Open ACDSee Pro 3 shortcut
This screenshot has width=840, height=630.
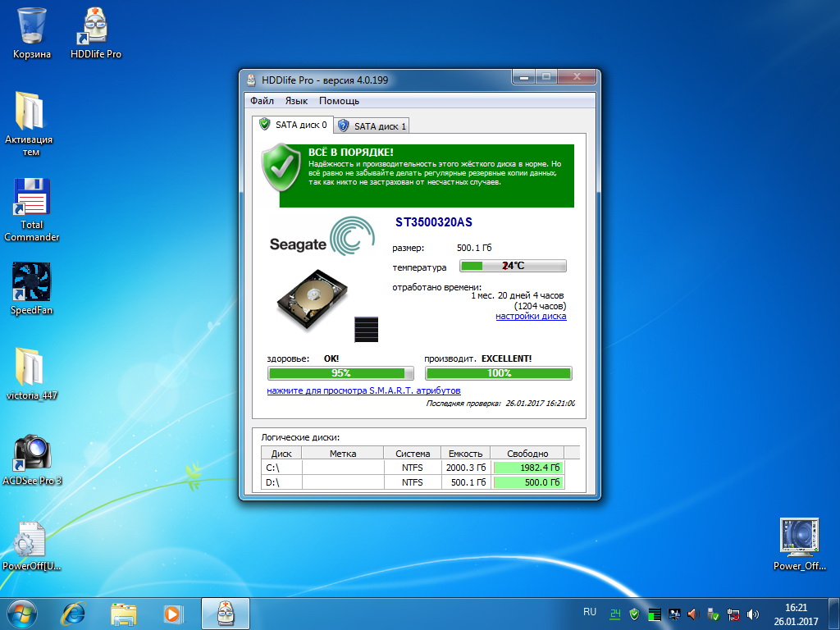click(x=32, y=454)
